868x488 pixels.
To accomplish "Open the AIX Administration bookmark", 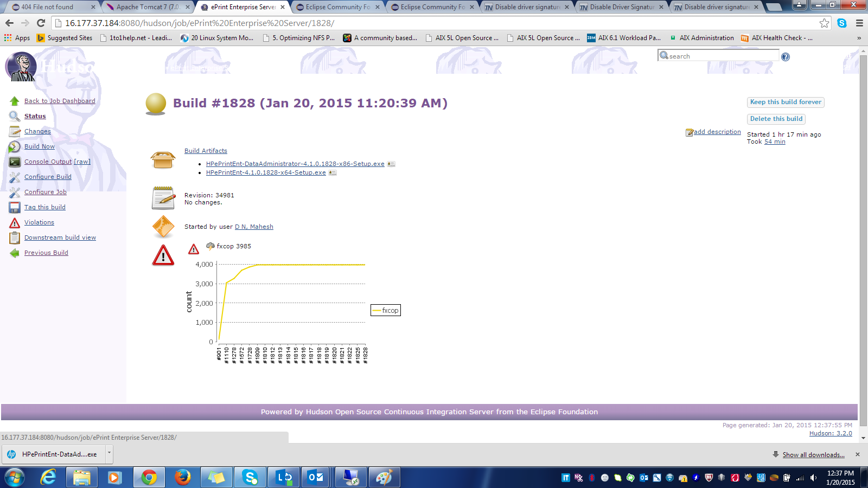I will tap(701, 38).
